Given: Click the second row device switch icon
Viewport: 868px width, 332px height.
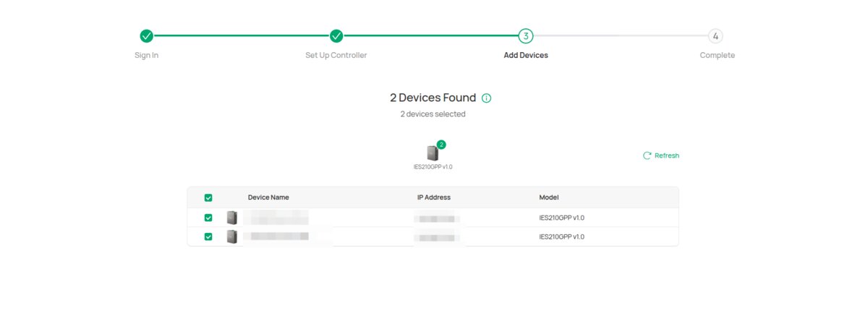Looking at the screenshot, I should point(232,237).
